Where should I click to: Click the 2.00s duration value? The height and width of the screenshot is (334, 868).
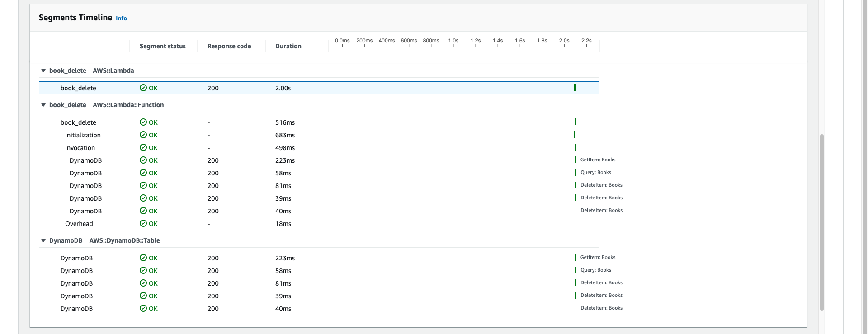tap(283, 88)
